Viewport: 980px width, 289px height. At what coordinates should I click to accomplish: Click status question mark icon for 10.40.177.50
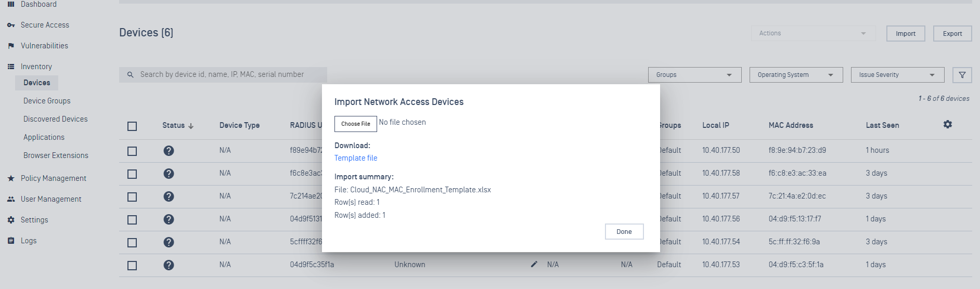pos(169,151)
